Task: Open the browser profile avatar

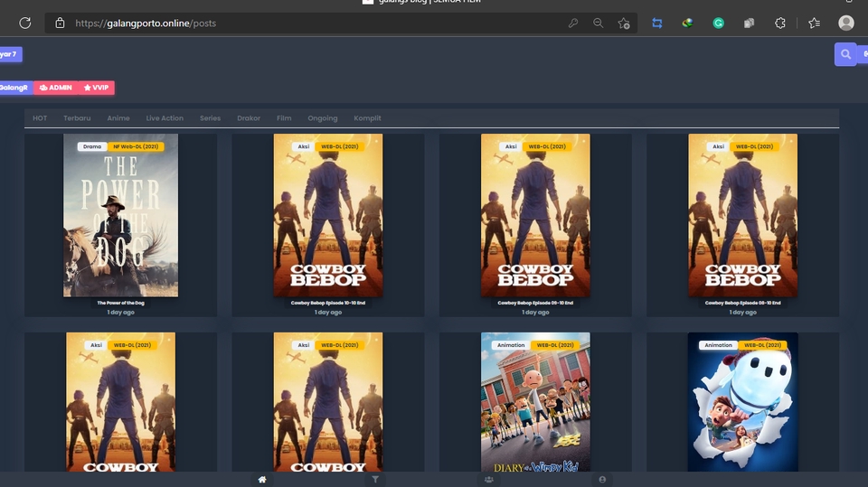Action: [x=846, y=23]
